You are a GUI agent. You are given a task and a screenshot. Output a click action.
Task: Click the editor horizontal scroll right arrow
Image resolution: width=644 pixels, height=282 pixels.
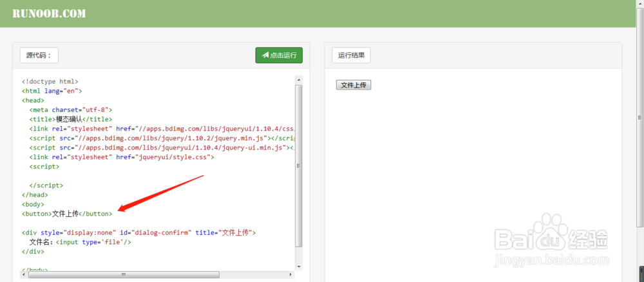click(291, 274)
